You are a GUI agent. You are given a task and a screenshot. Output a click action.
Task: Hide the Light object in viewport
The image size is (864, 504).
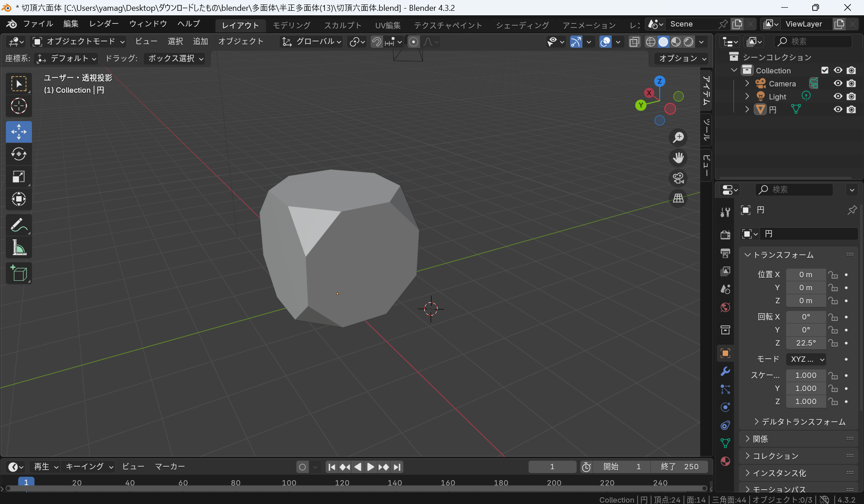(x=838, y=96)
